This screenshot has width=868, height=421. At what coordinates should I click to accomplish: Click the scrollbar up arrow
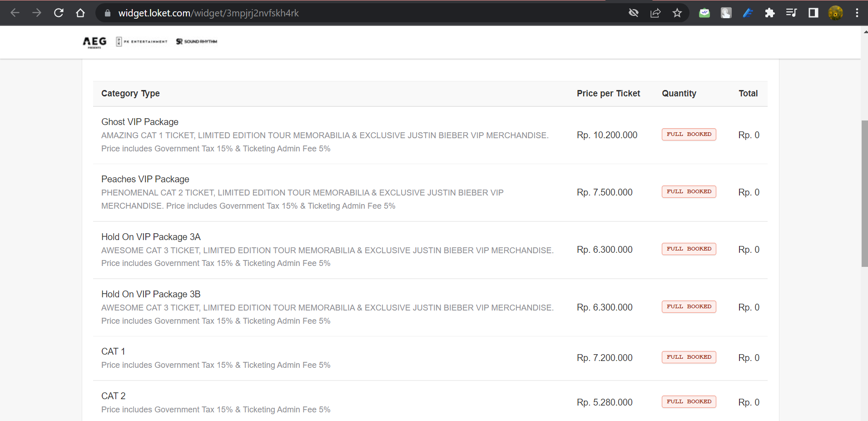pyautogui.click(x=864, y=32)
